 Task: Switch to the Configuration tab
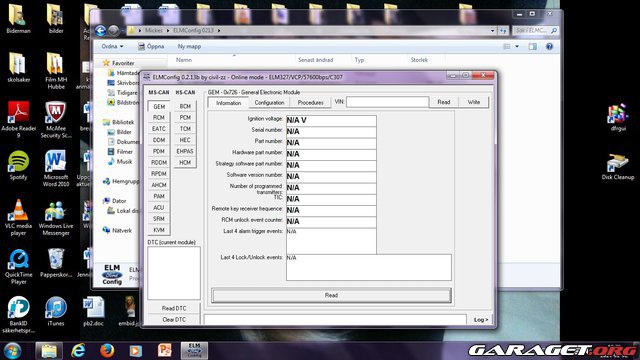[x=269, y=103]
